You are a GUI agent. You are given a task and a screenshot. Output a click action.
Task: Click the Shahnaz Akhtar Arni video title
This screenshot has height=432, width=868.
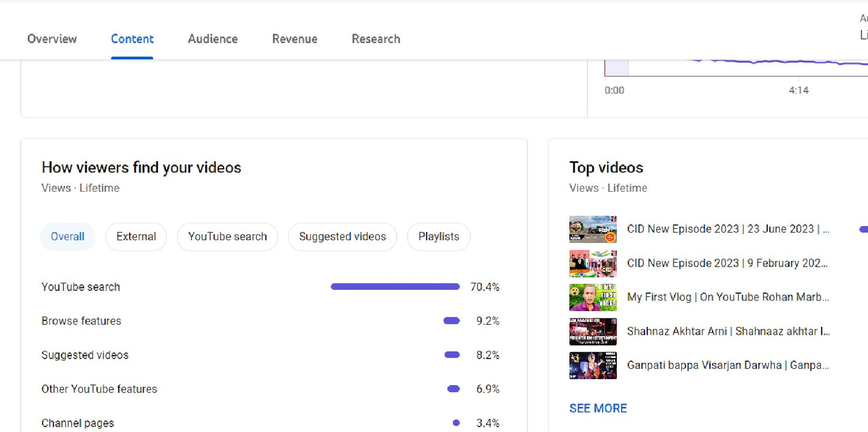[729, 331]
